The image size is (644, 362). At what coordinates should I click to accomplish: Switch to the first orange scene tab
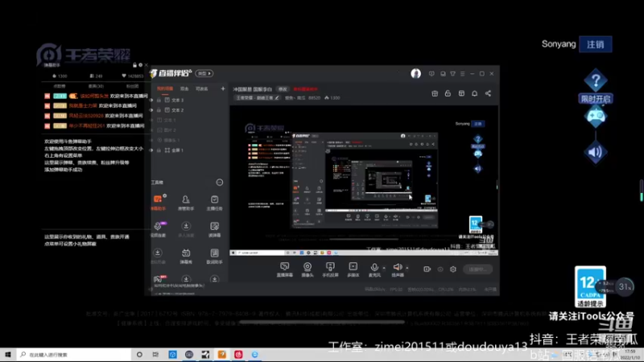click(x=165, y=88)
